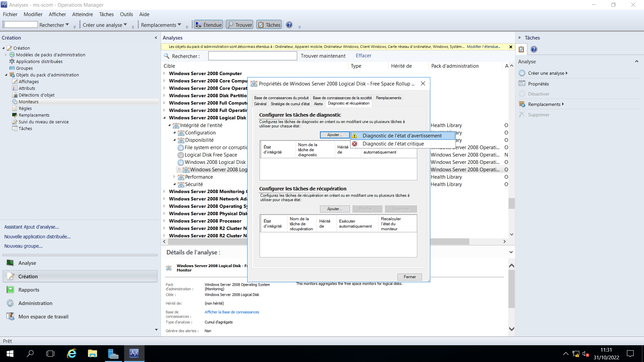Switch to the Administration workspace
Viewport: 644px width, 362px height.
point(35,303)
